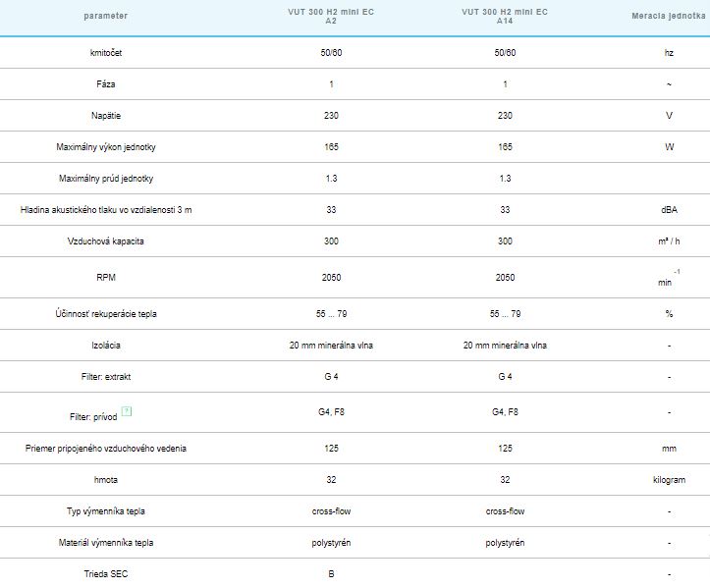710x588 pixels.
Task: Click the 'Meracia jednotka' column header
Action: (x=669, y=17)
